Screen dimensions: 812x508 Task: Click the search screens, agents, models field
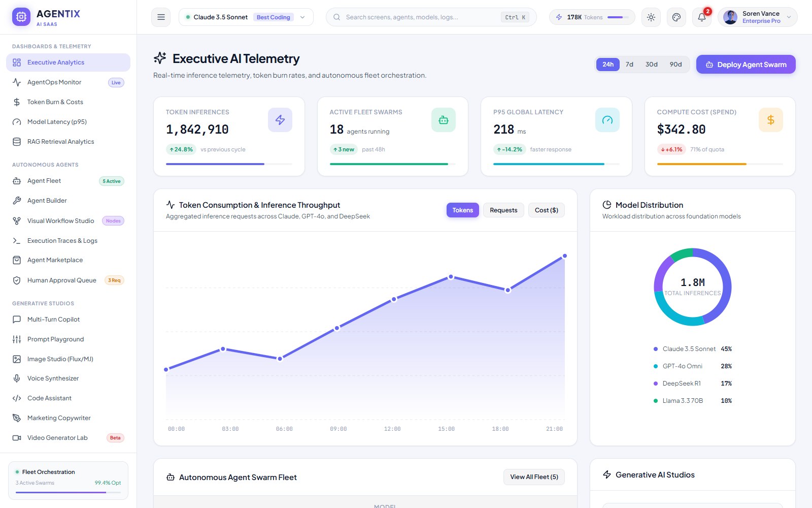[431, 17]
